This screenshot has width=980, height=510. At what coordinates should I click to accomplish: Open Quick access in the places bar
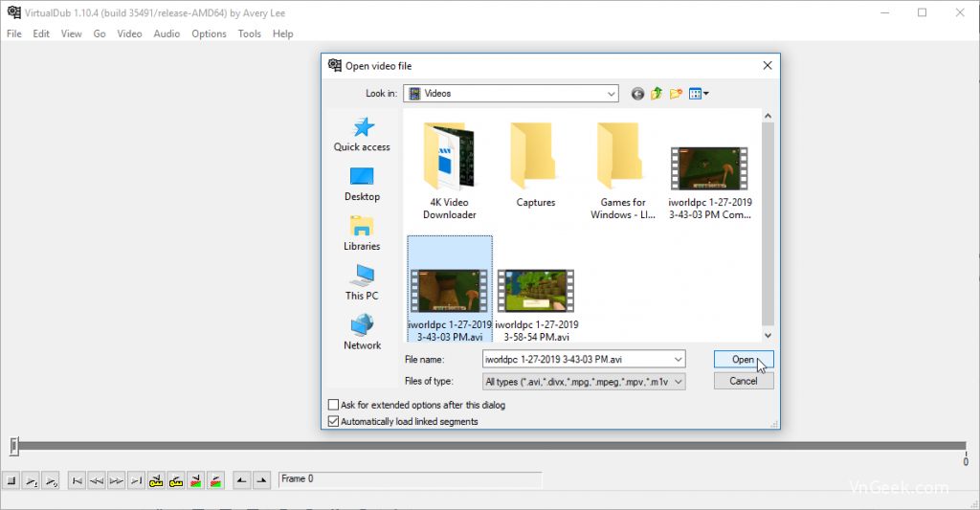[x=362, y=134]
